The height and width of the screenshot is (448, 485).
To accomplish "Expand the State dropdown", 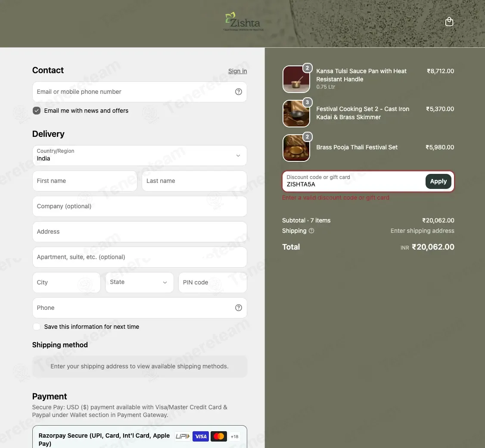I will (140, 282).
